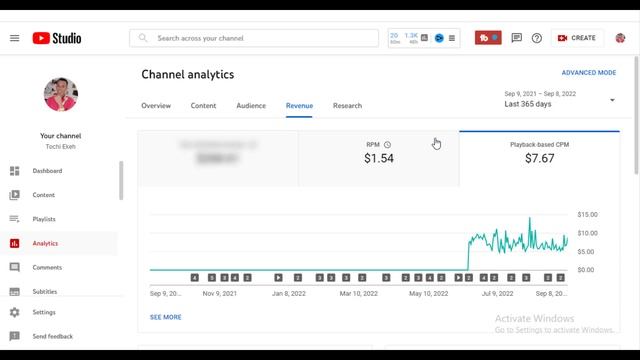Click the Analytics bar chart icon
640x360 pixels.
15,243
